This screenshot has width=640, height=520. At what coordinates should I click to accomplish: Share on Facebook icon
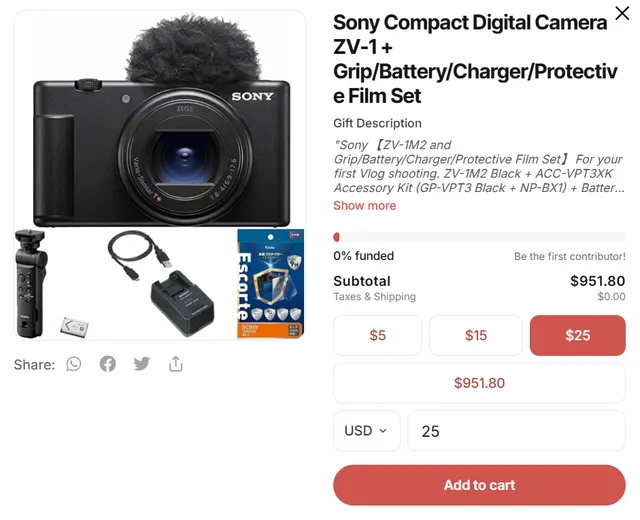108,364
